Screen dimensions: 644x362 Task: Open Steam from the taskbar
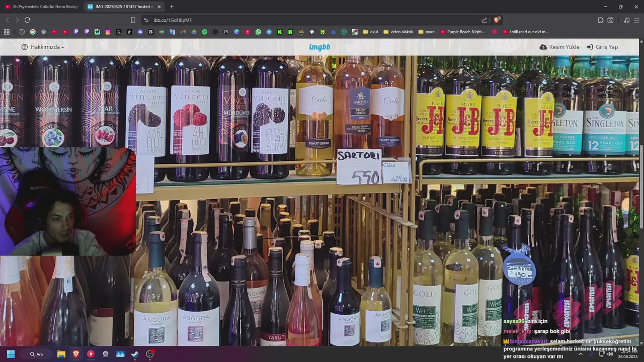pos(135,354)
